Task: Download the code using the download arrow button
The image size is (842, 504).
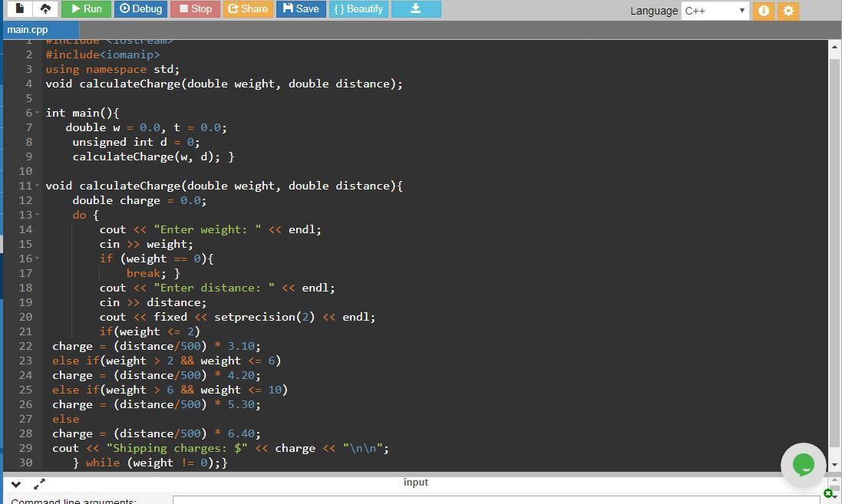Action: point(415,9)
